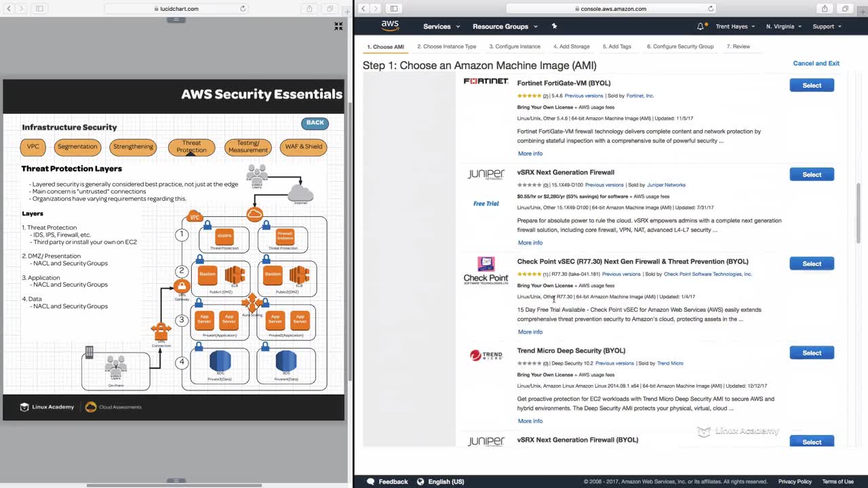The image size is (868, 488).
Task: Click the Fortinet logo in the AMI list
Action: [x=486, y=81]
